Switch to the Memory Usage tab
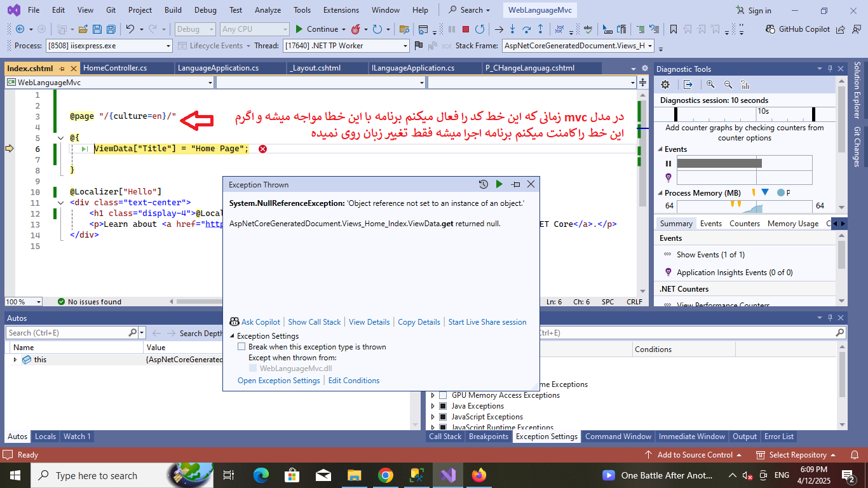Image resolution: width=868 pixels, height=488 pixels. (792, 224)
